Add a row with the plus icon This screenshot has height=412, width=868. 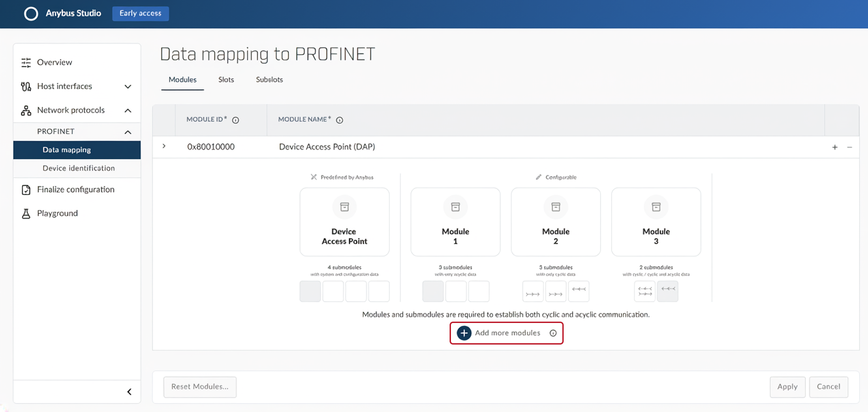[x=835, y=147]
